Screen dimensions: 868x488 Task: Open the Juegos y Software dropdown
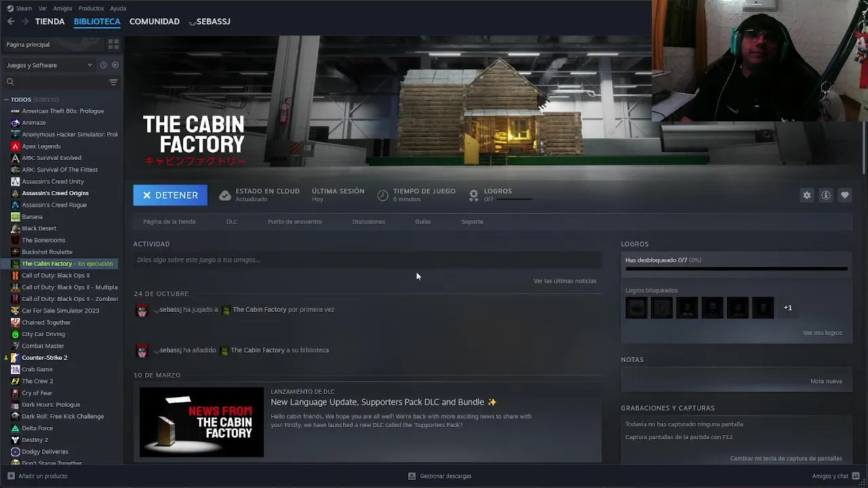[50, 65]
